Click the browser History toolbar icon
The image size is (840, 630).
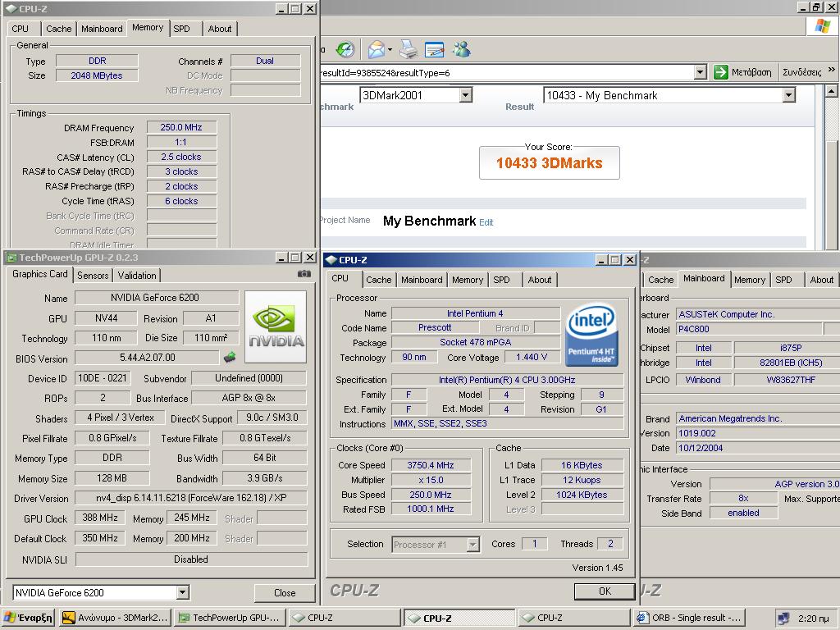click(345, 49)
